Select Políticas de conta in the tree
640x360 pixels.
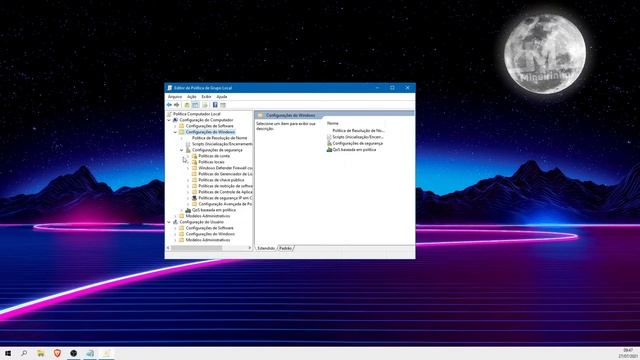[x=214, y=156]
